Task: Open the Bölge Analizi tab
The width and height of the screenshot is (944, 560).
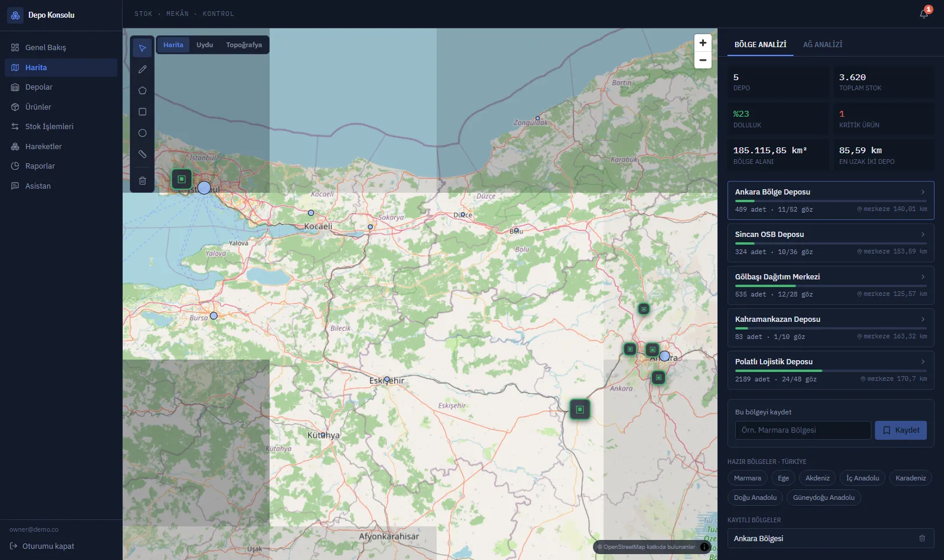Action: point(760,44)
